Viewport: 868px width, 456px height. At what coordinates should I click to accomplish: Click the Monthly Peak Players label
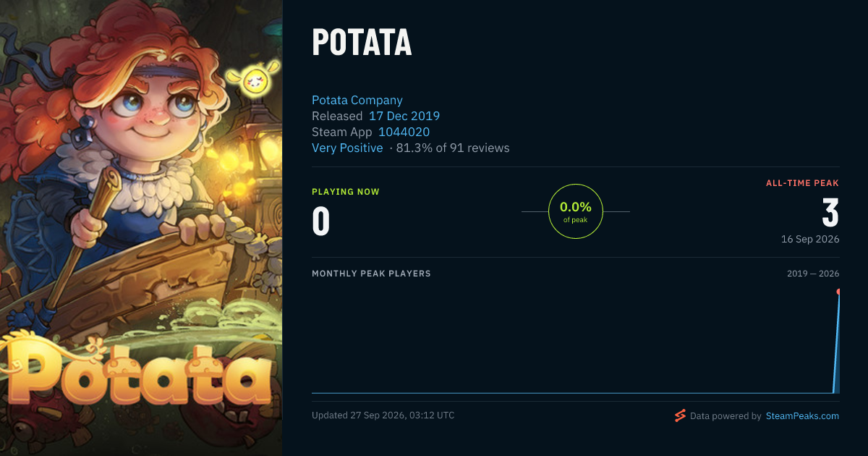pyautogui.click(x=371, y=274)
